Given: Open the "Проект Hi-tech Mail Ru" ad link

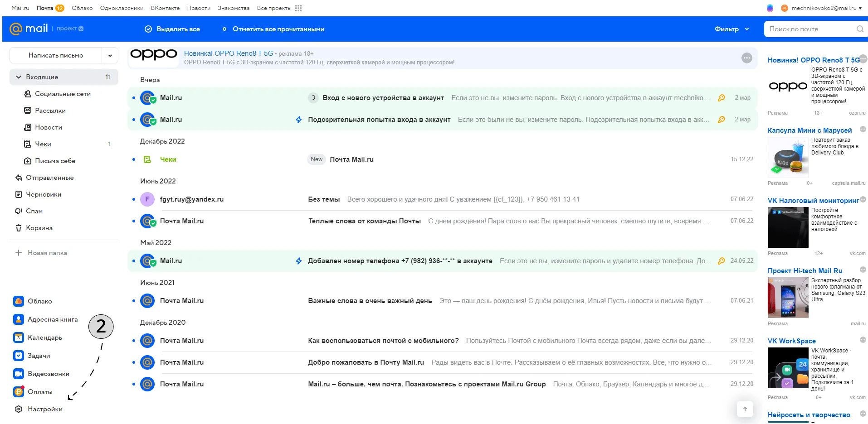Looking at the screenshot, I should [x=805, y=271].
